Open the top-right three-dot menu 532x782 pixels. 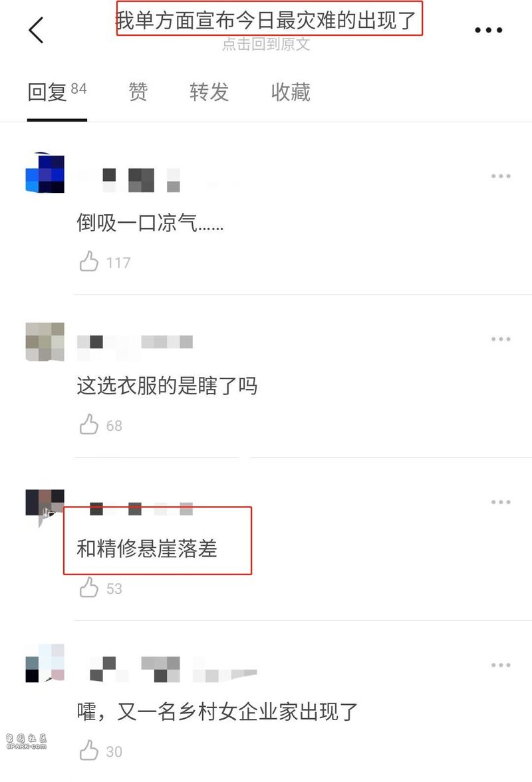click(x=488, y=30)
